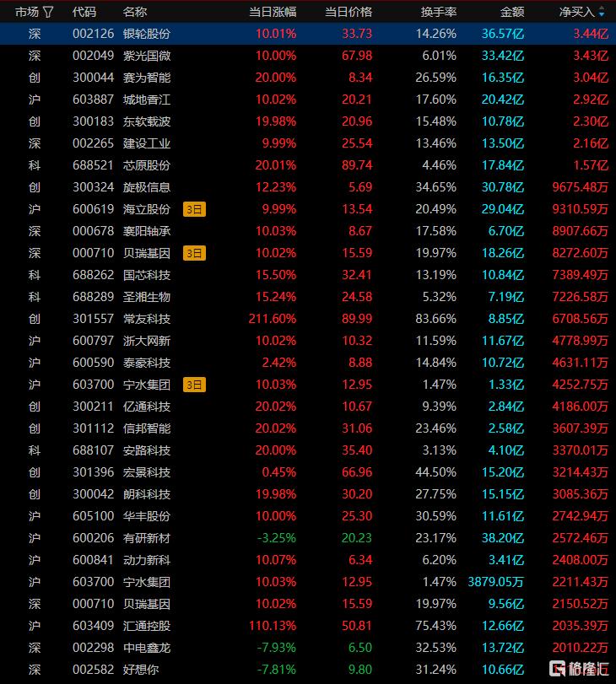Viewport: 616px width, 684px height.
Task: Click stock code 600206
Action: pos(93,538)
